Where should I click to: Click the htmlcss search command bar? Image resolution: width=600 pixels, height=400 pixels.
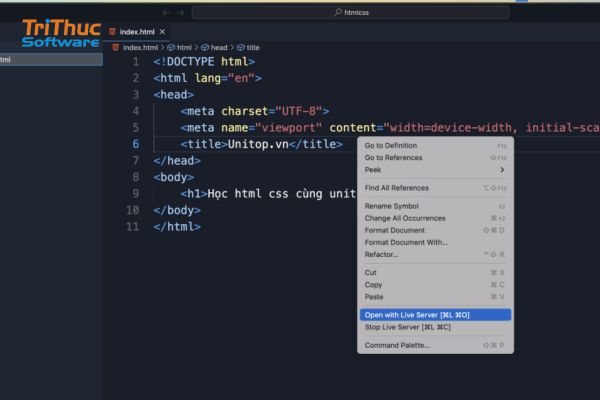(x=351, y=13)
